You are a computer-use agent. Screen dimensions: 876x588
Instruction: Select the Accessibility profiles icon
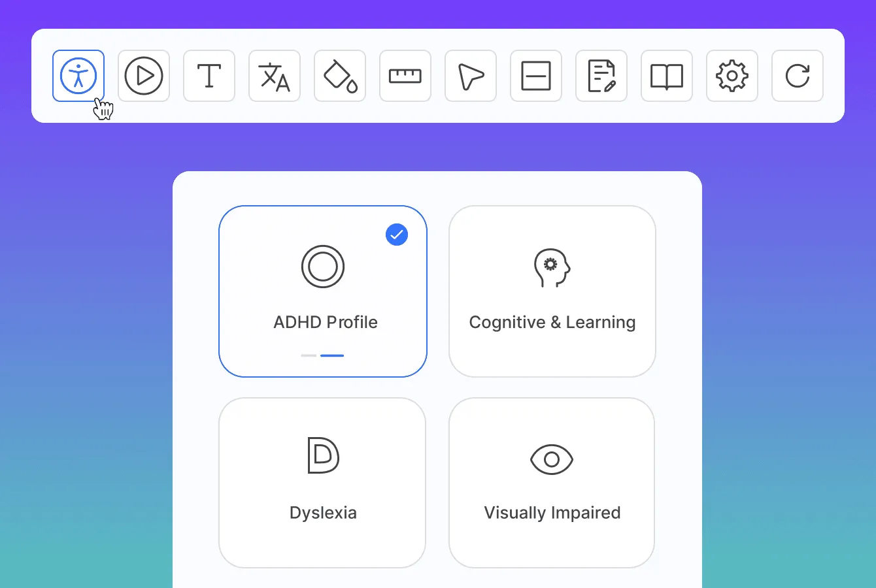[x=78, y=76]
